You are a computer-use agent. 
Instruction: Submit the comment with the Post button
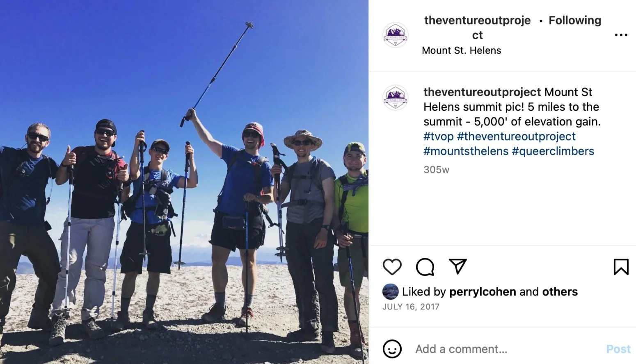tap(618, 349)
